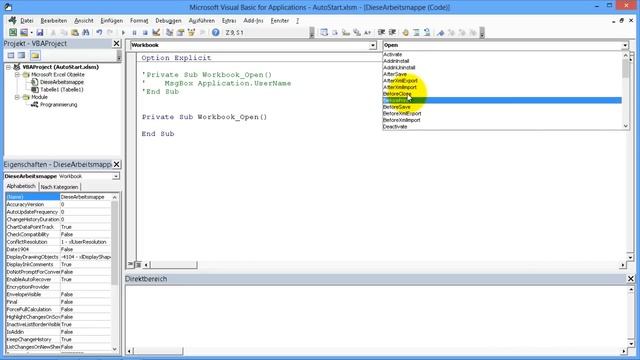This screenshot has height=360, width=640.
Task: Click the List Properties/Methods icon
Action: [324, 33]
